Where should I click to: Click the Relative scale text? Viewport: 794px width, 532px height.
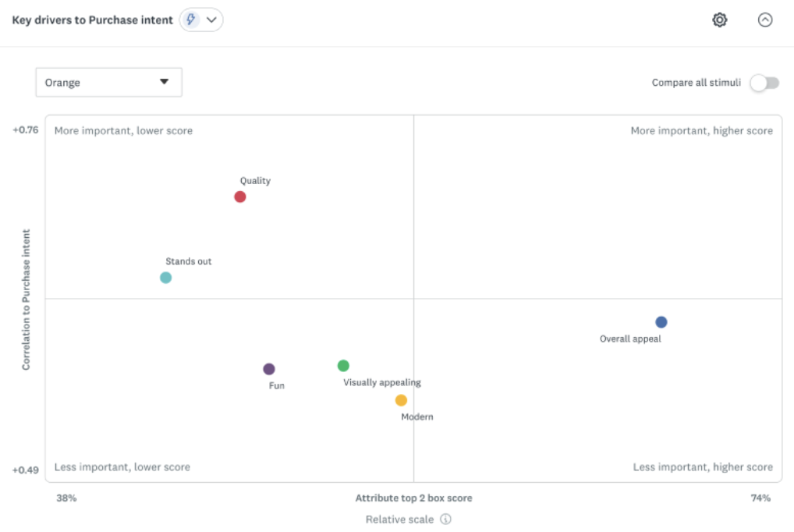[399, 520]
